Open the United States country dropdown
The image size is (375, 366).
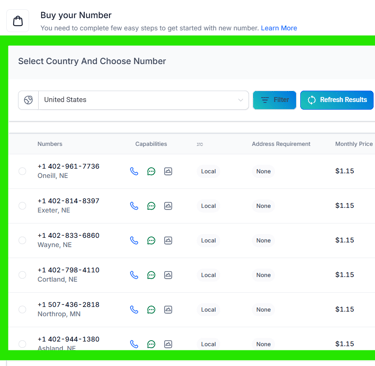[133, 100]
